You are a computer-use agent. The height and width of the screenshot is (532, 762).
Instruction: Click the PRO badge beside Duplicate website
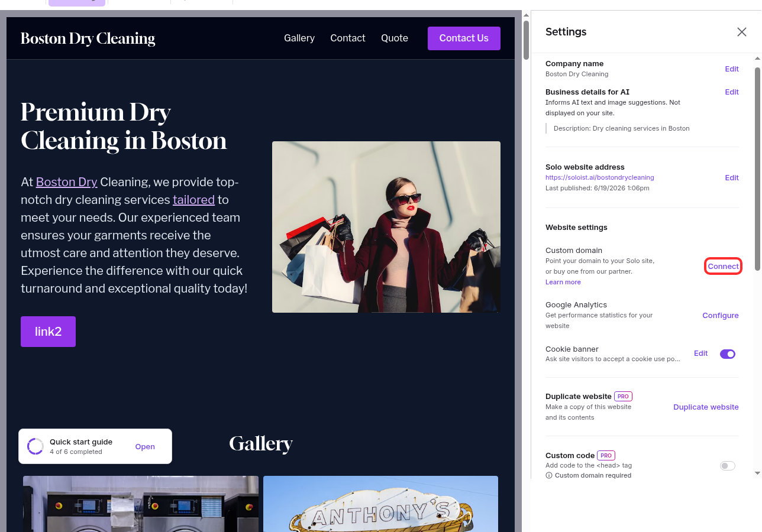coord(623,396)
